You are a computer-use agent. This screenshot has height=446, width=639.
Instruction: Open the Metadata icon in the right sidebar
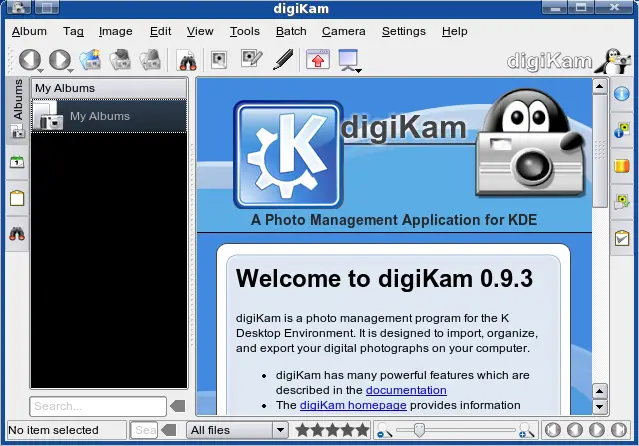[x=621, y=130]
